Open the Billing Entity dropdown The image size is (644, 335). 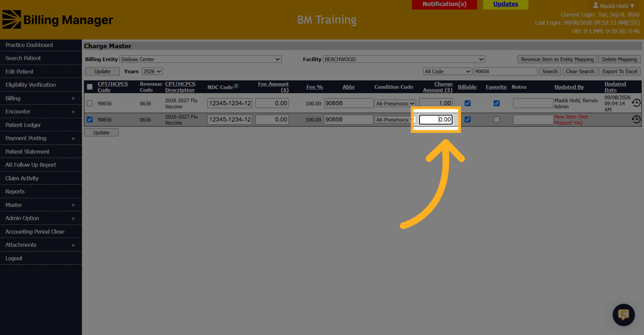coord(200,59)
